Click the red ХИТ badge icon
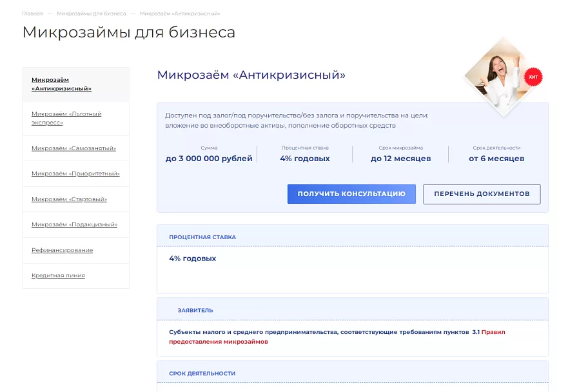588x392 pixels. pos(533,77)
